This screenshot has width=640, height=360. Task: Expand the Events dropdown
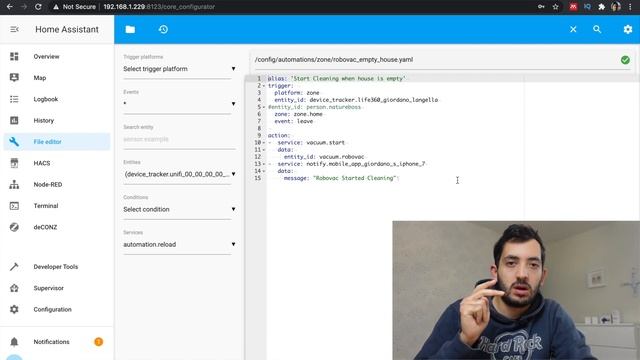pos(179,104)
